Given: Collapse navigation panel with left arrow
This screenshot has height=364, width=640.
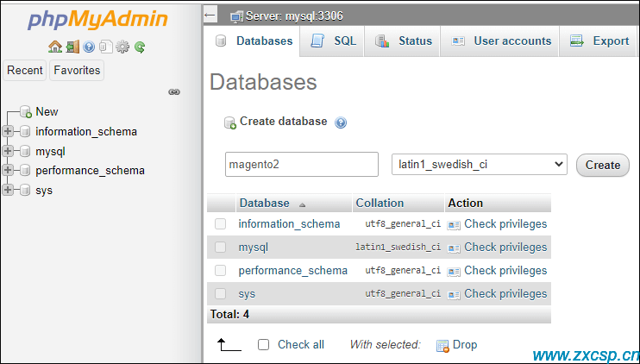Looking at the screenshot, I should pos(210,16).
